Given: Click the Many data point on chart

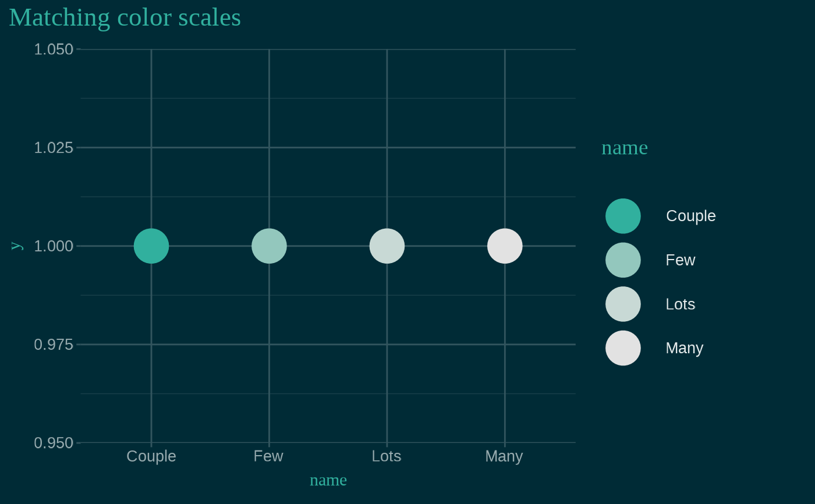Looking at the screenshot, I should click(x=505, y=246).
